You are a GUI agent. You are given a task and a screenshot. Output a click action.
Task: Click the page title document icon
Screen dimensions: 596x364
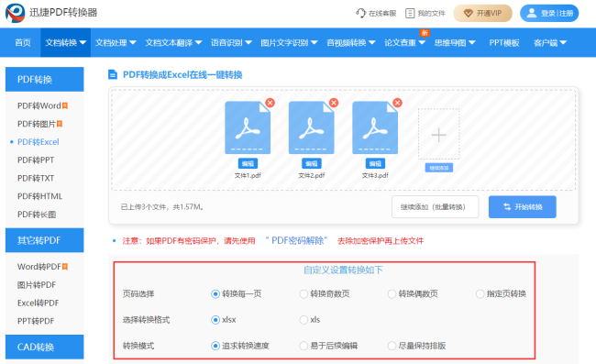click(x=113, y=74)
